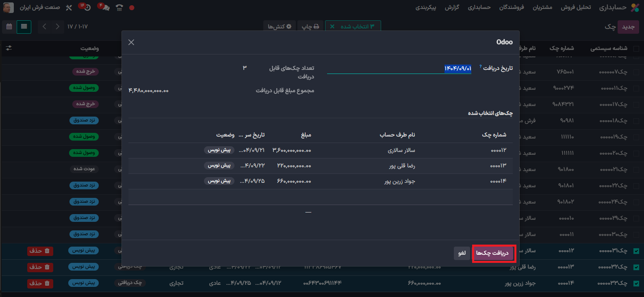Viewport: 644px width, 297px height.
Task: Open column options adjust settings
Action: 9,48
